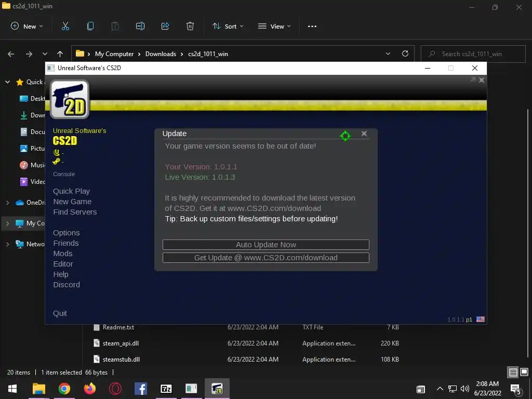
Task: Open the Sort dropdown in Explorer
Action: 228,26
